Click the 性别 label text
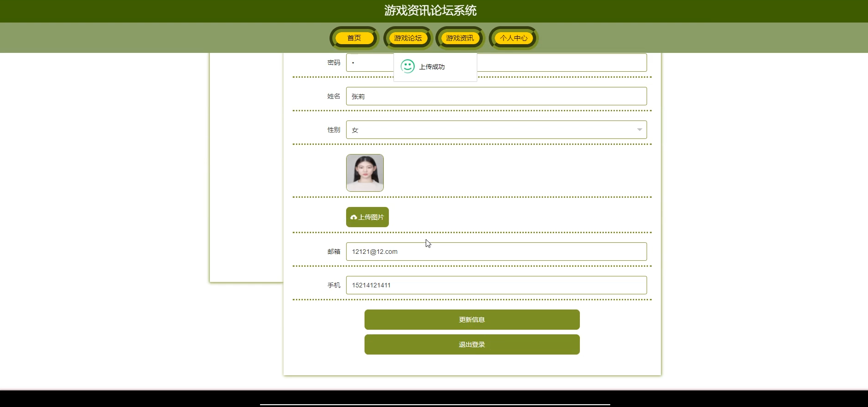 (x=334, y=130)
